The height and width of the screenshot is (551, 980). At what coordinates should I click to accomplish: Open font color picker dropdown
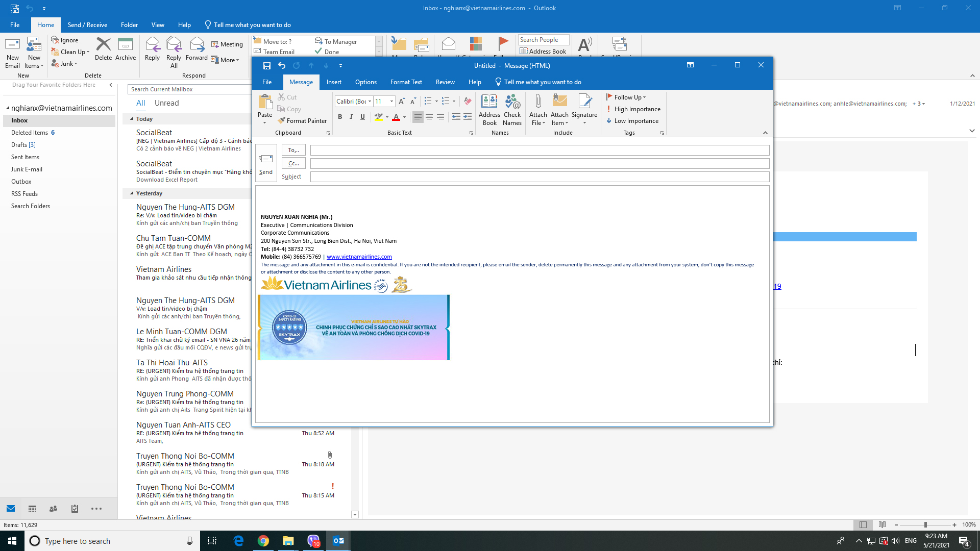click(404, 117)
